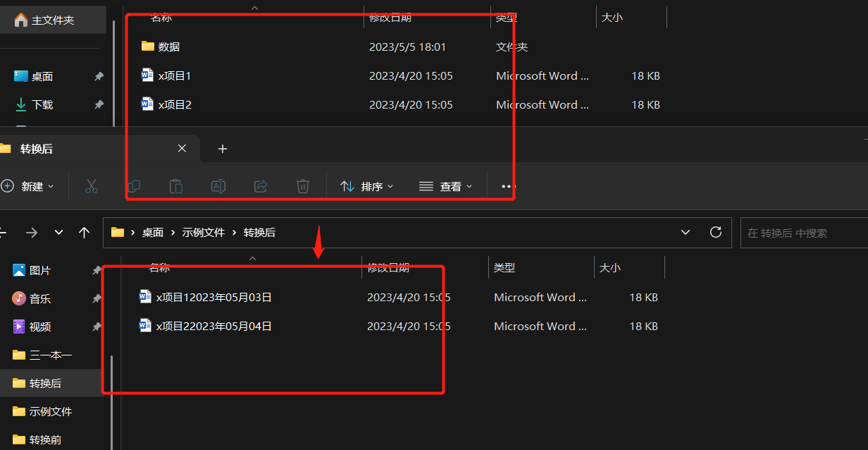Viewport: 868px width, 450px height.
Task: Click the Paste clipboard icon
Action: pyautogui.click(x=176, y=186)
